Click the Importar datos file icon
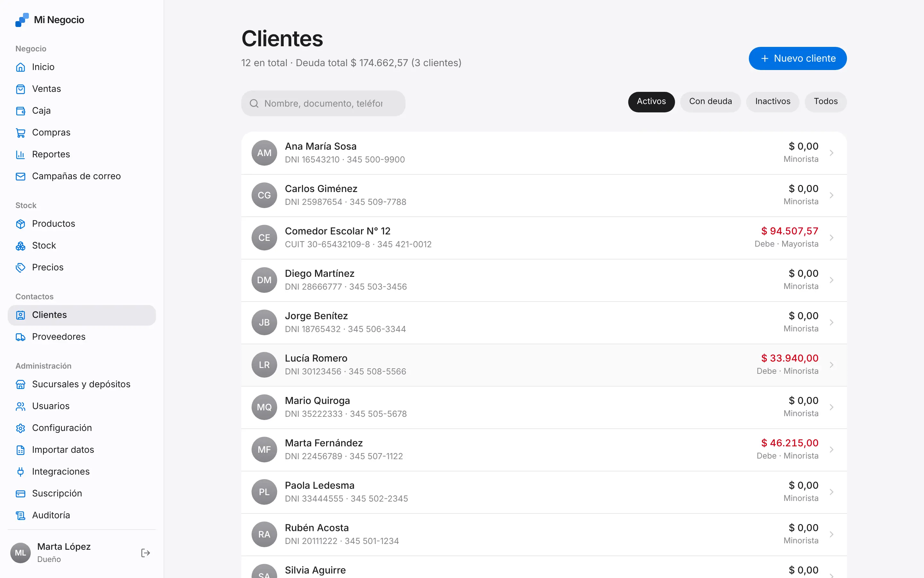The image size is (924, 578). click(x=21, y=450)
